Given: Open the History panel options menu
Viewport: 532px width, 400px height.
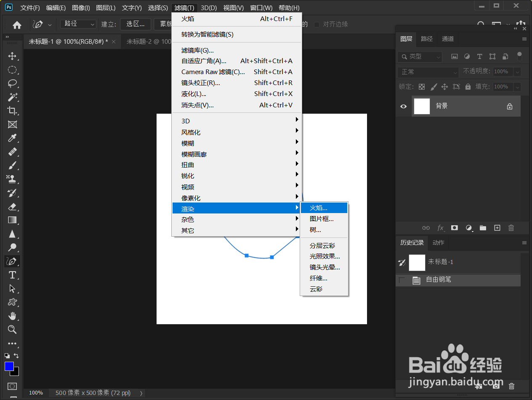Looking at the screenshot, I should 524,243.
